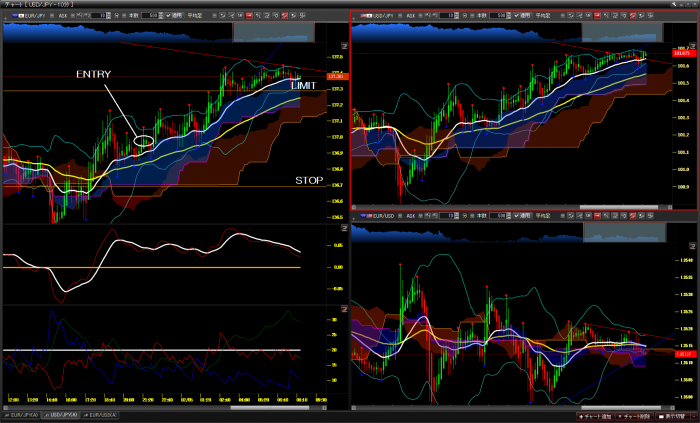Click the EUR/USD horizontal scrollbar thumb

pos(621,407)
